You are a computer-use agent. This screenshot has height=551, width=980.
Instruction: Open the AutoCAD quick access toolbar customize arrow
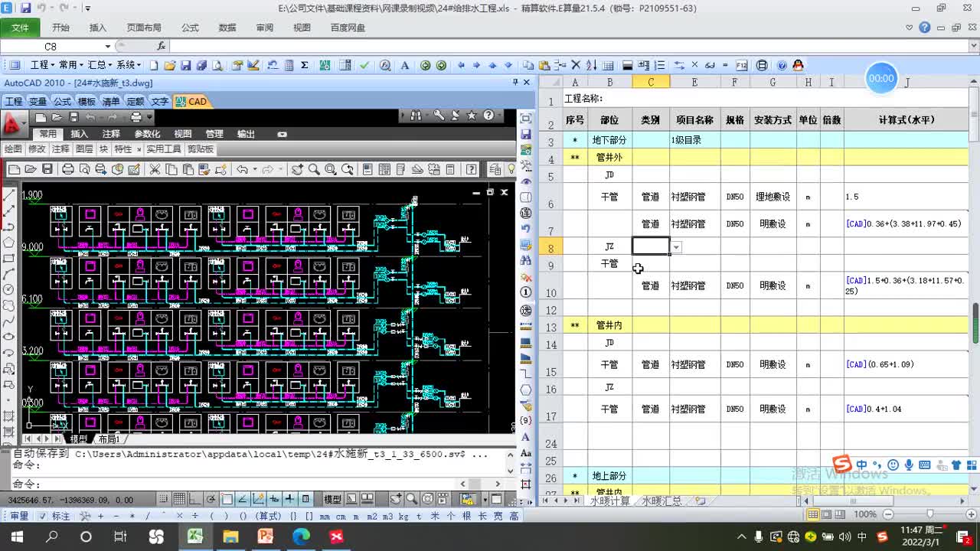click(x=150, y=117)
